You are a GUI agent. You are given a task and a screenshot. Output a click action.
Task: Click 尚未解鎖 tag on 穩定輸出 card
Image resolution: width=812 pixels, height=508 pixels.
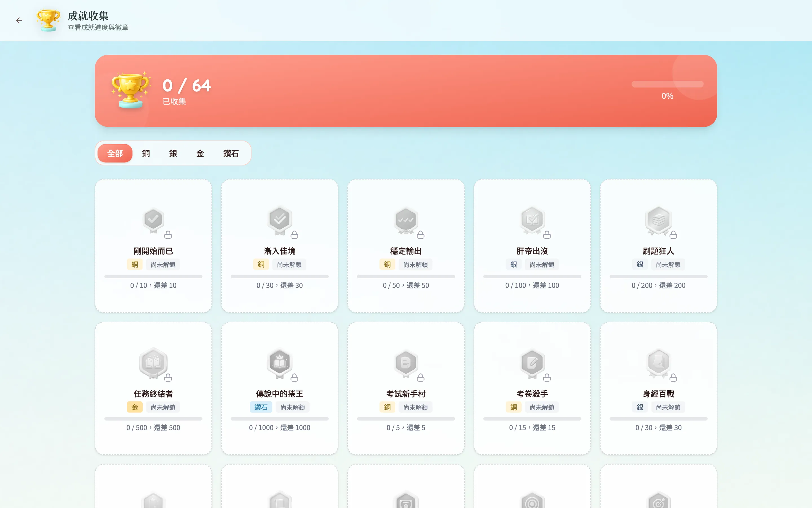tap(415, 264)
